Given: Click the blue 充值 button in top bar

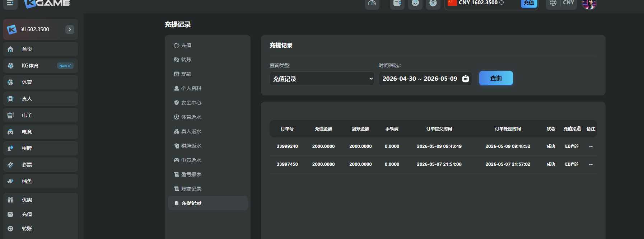Looking at the screenshot, I should point(529,3).
